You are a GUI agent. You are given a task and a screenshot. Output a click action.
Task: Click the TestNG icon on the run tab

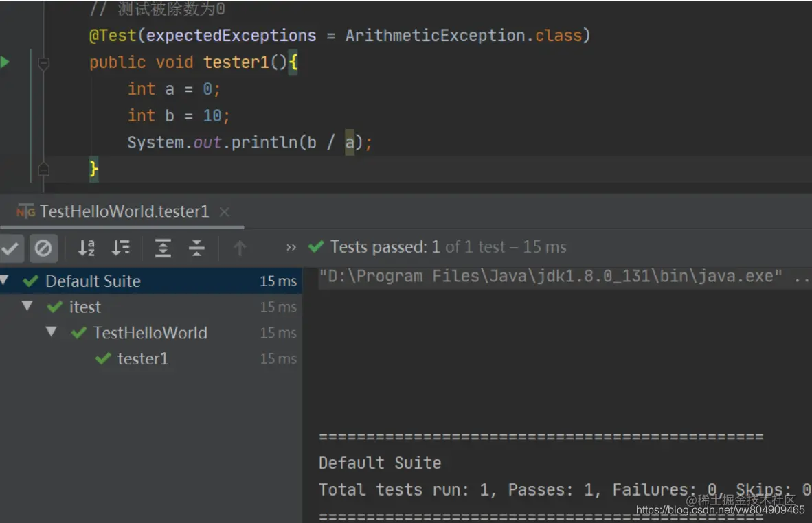click(25, 211)
